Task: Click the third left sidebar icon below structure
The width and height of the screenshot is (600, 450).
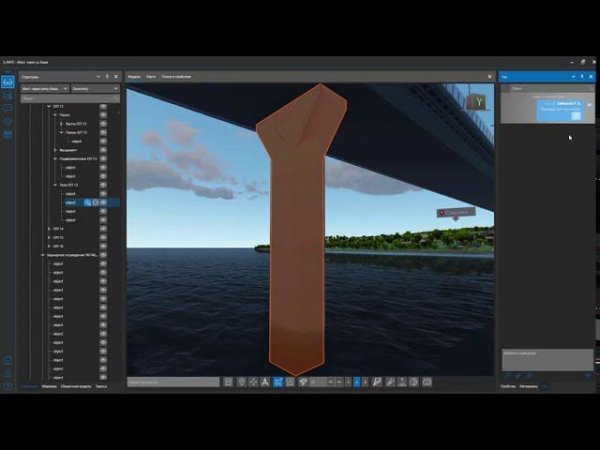Action: [x=8, y=108]
